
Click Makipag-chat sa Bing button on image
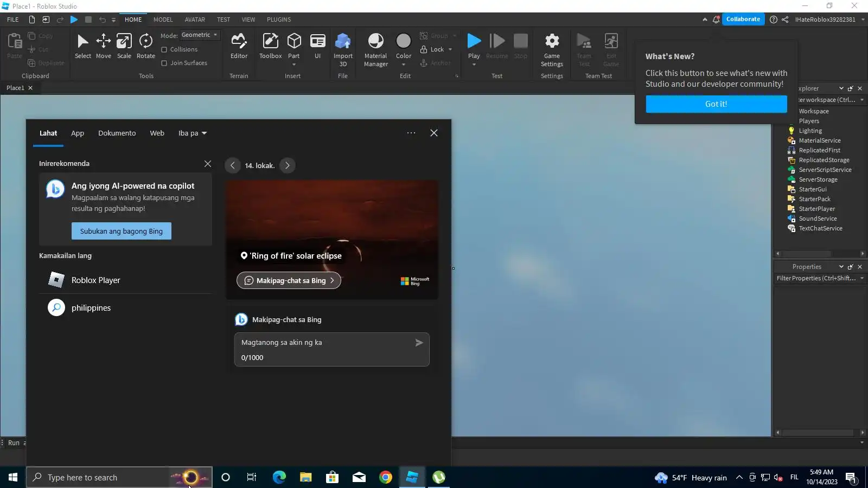click(x=289, y=280)
